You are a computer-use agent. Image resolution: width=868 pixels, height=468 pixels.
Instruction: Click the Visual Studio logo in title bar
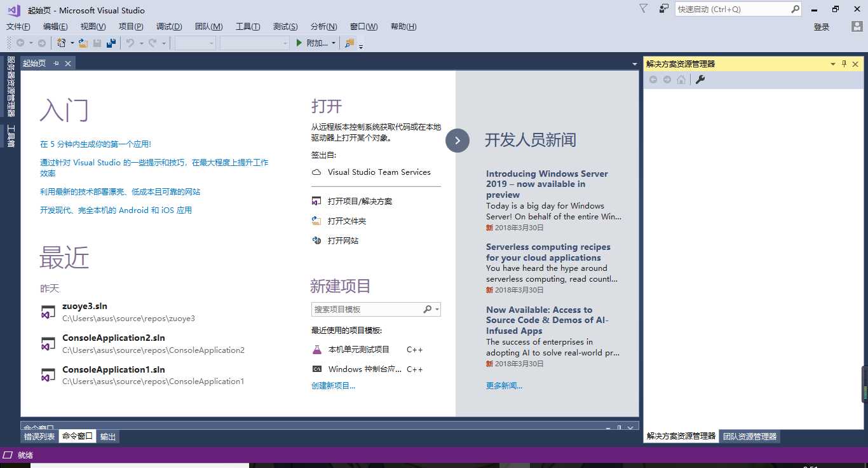point(14,10)
